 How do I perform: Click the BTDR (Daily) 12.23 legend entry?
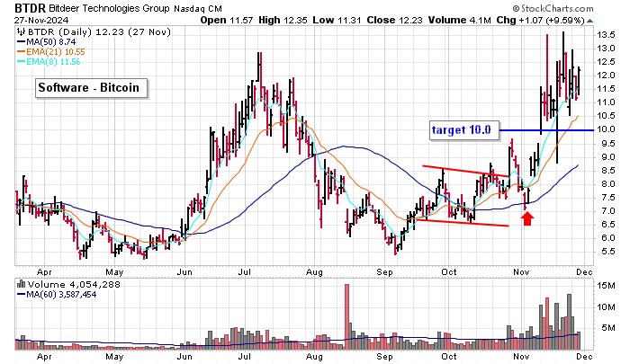pyautogui.click(x=98, y=32)
